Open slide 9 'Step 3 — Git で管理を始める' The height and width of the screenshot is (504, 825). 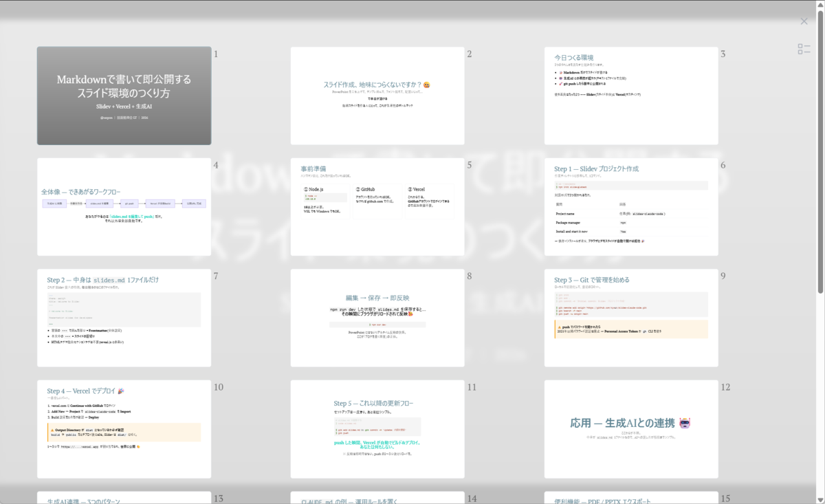coord(631,318)
